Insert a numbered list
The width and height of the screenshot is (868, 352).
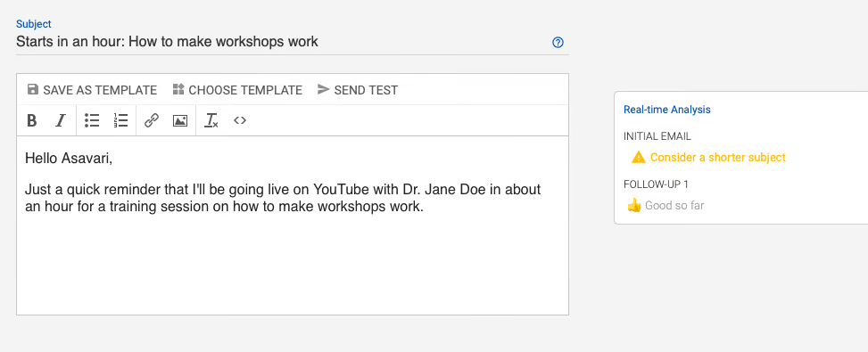[120, 120]
